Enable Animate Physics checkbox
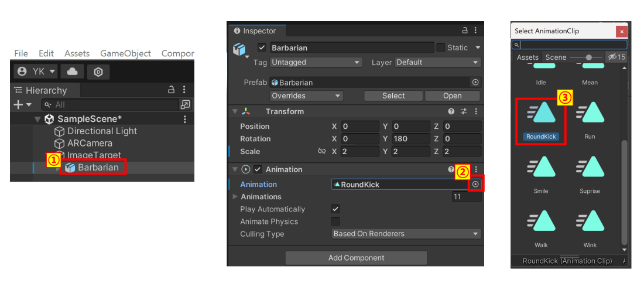The image size is (644, 283). coord(335,221)
